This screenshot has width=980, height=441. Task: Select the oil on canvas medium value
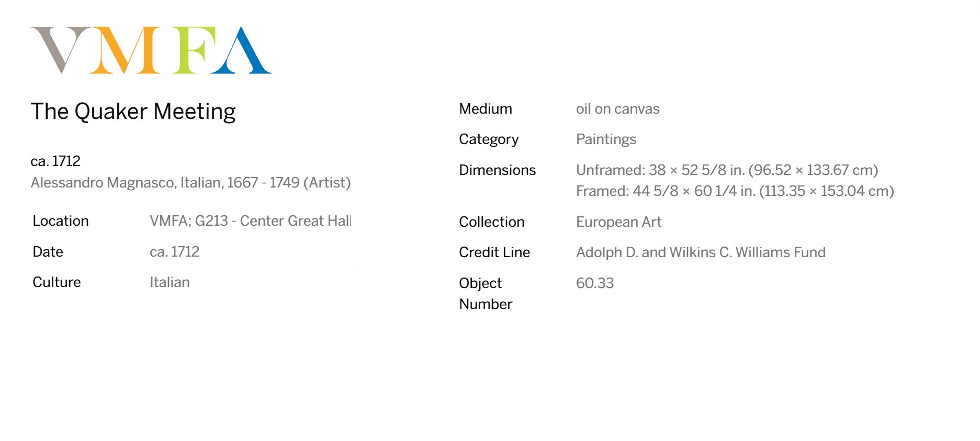tap(617, 109)
